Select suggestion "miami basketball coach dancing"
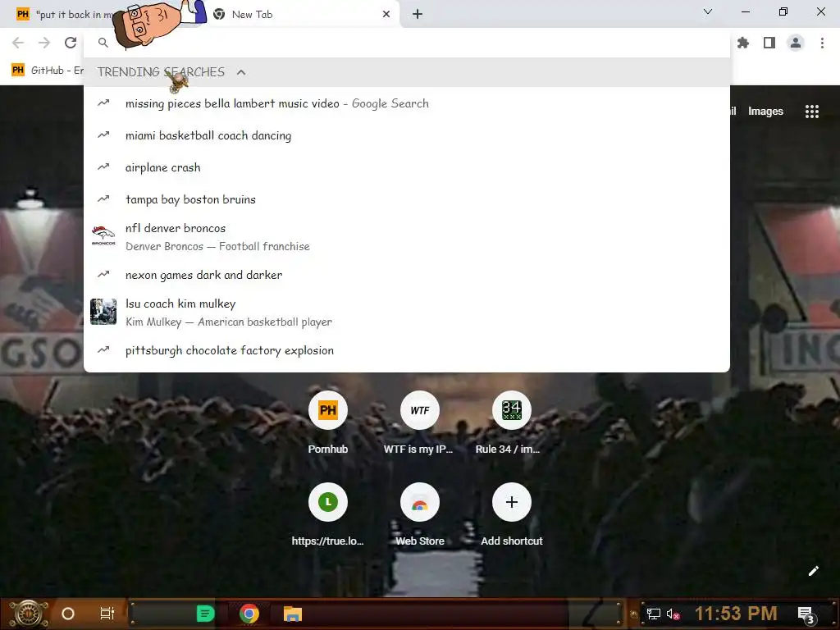Viewport: 840px width, 630px height. tap(407, 135)
